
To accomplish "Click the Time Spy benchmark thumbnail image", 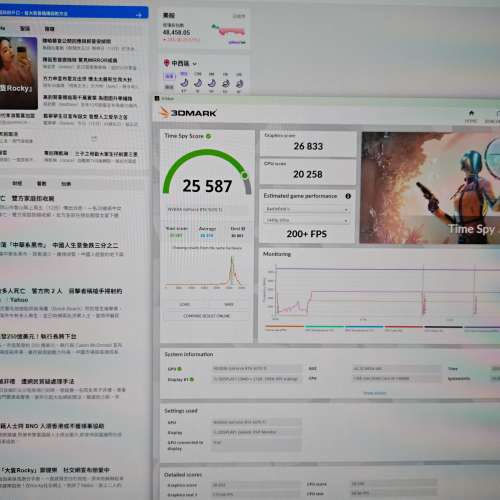I will [430, 188].
